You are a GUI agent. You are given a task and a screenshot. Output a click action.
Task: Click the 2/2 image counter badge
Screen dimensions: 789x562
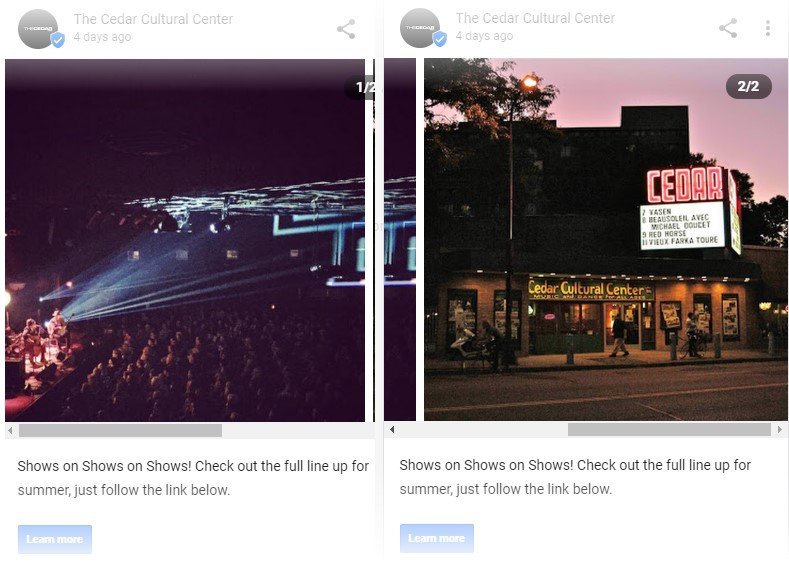[748, 87]
